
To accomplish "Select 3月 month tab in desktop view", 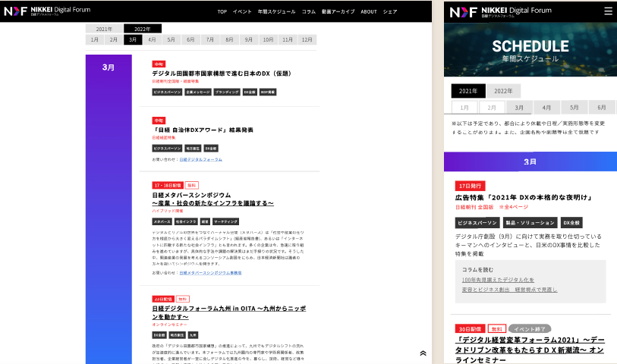I will point(133,39).
